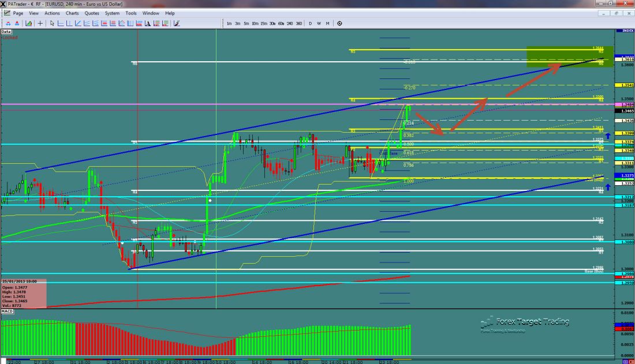Click the MACD indicator label
This screenshot has height=364, width=635.
pyautogui.click(x=8, y=312)
